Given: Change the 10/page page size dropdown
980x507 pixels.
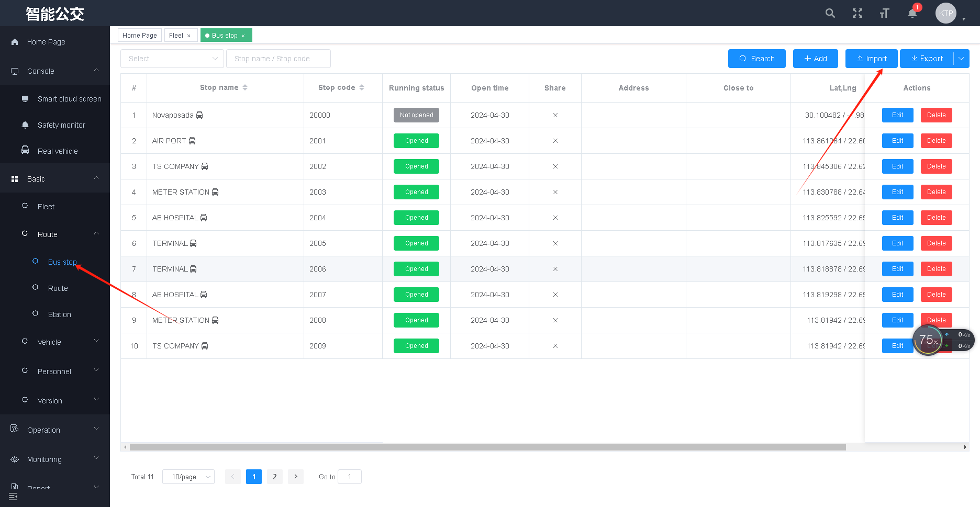Looking at the screenshot, I should coord(188,477).
